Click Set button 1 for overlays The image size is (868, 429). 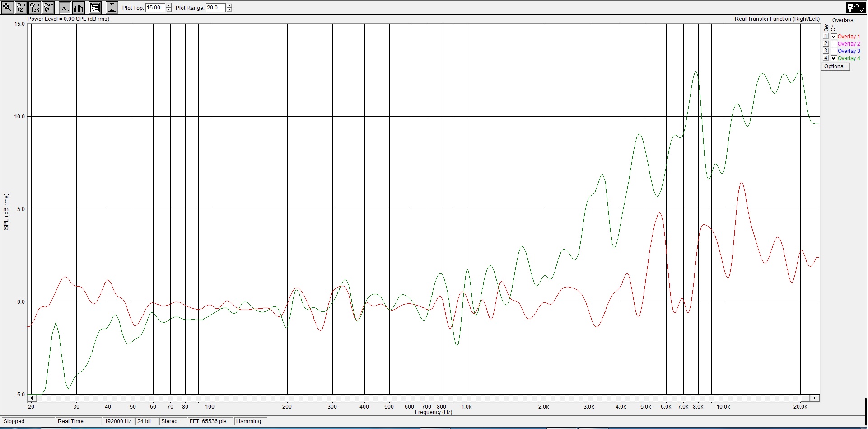[x=826, y=36]
